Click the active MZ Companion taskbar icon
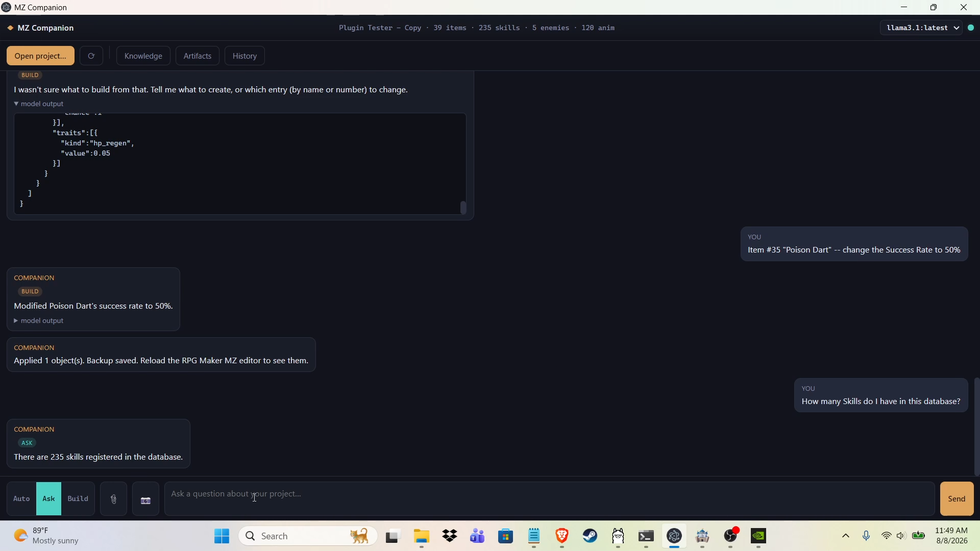This screenshot has height=551, width=980. (x=674, y=536)
